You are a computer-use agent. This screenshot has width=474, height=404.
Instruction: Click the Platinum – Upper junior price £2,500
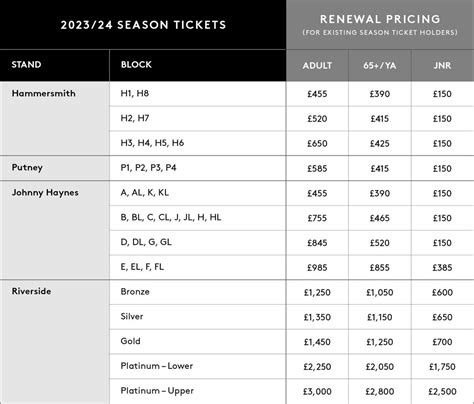point(443,391)
